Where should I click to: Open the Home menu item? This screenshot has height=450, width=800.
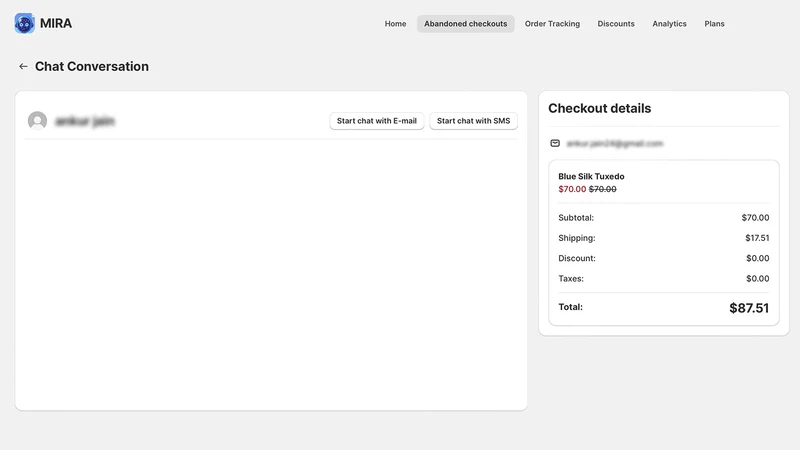395,23
